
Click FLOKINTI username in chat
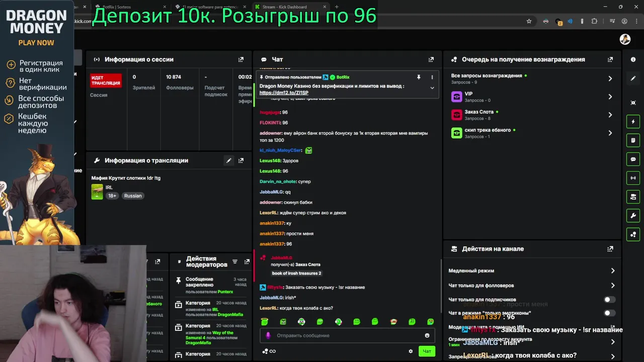270,123
